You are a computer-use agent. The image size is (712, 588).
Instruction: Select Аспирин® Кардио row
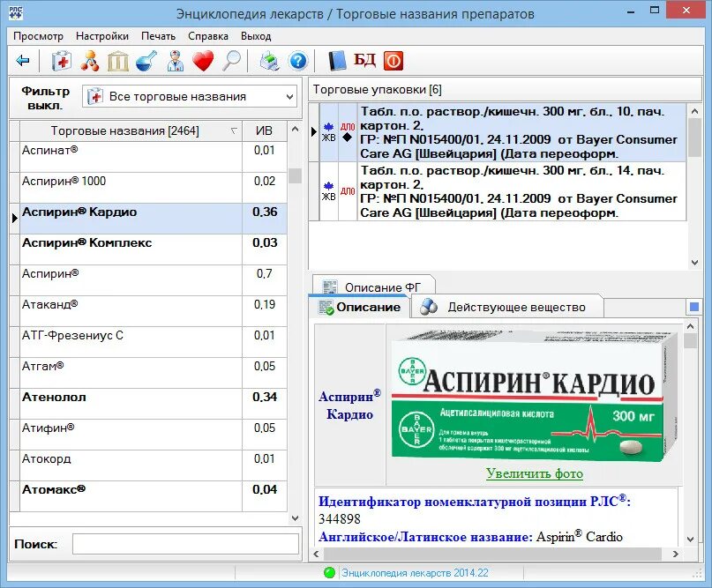click(131, 219)
